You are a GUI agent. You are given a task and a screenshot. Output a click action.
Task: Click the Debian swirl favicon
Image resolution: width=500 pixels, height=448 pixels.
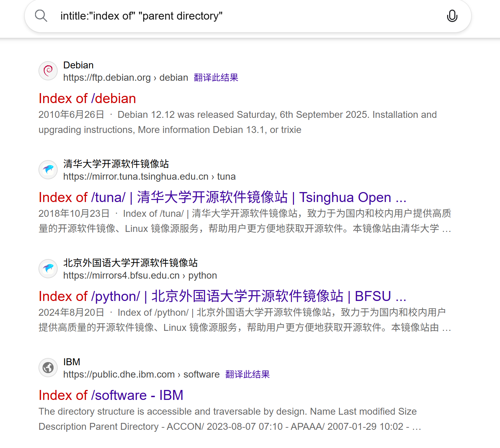48,71
